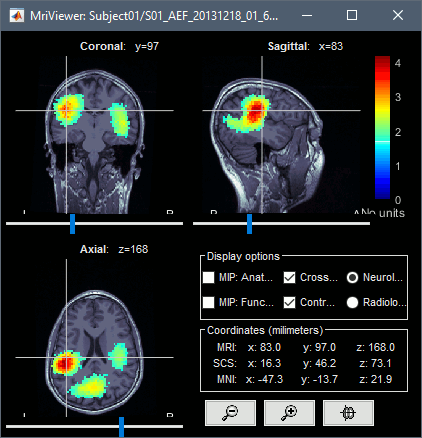422x438 pixels.
Task: Click inside the sagittal MRI view
Action: pos(281,135)
